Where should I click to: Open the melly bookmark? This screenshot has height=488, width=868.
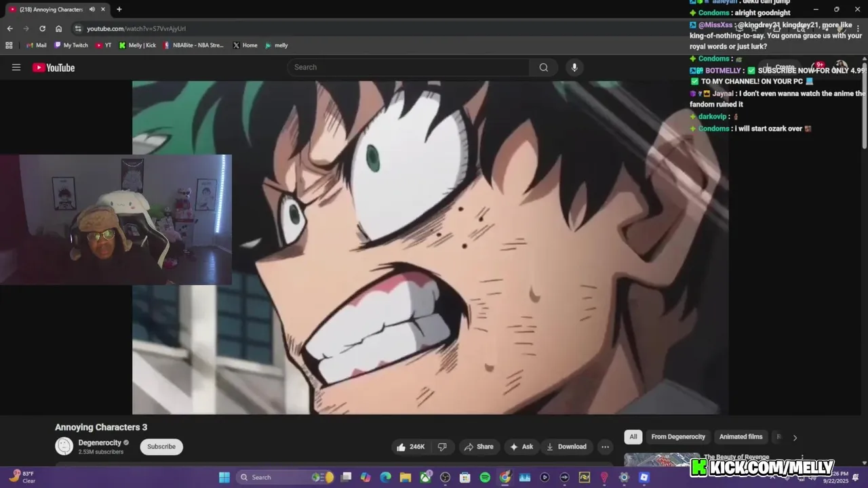[x=276, y=45]
